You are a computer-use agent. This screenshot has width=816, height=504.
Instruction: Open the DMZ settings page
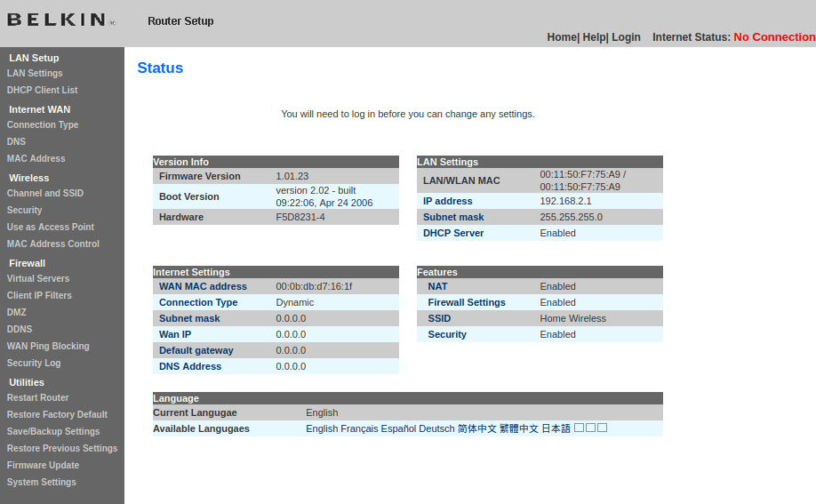17,313
